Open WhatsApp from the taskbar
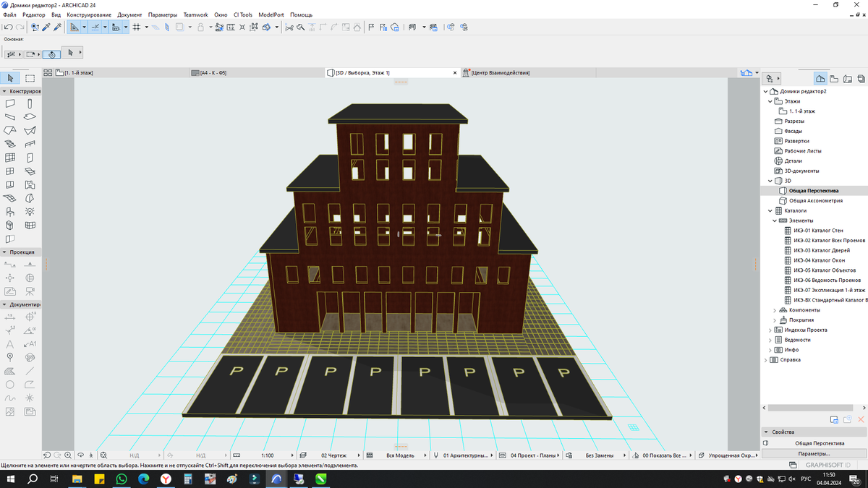 tap(121, 479)
